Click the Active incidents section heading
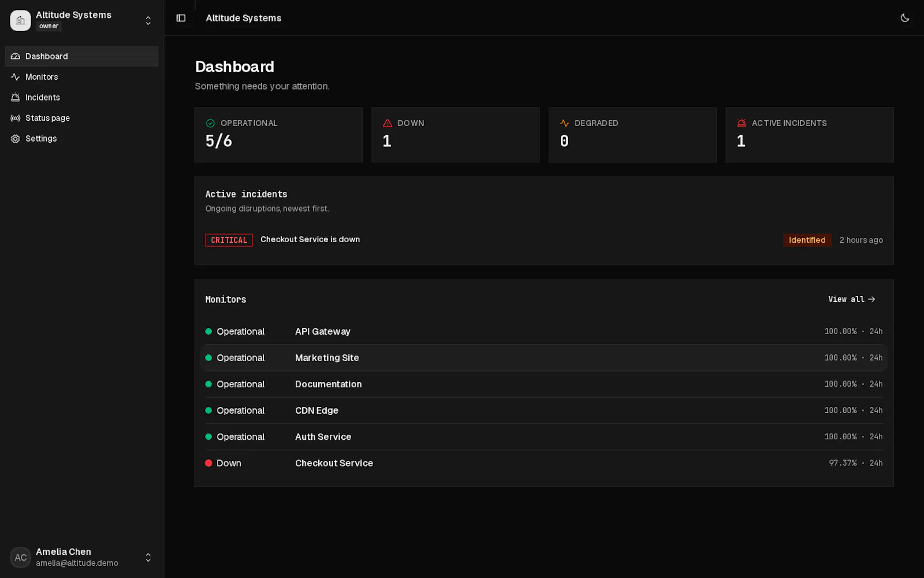Image resolution: width=924 pixels, height=578 pixels. (246, 194)
